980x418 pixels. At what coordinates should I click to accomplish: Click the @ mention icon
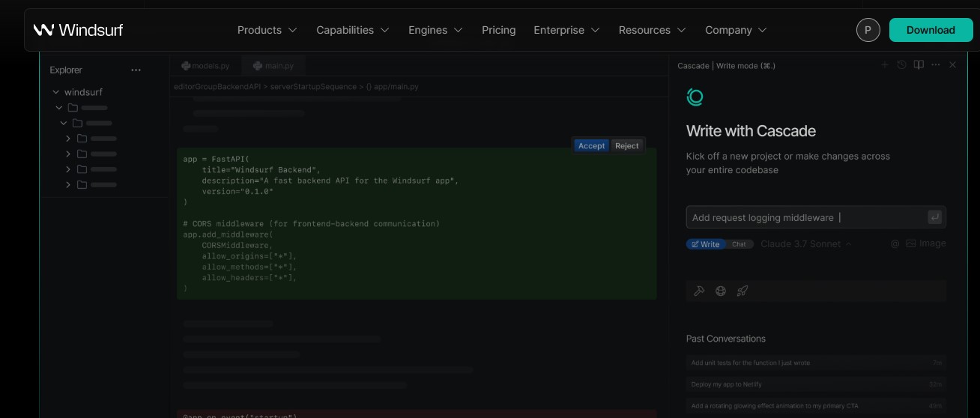pos(895,243)
